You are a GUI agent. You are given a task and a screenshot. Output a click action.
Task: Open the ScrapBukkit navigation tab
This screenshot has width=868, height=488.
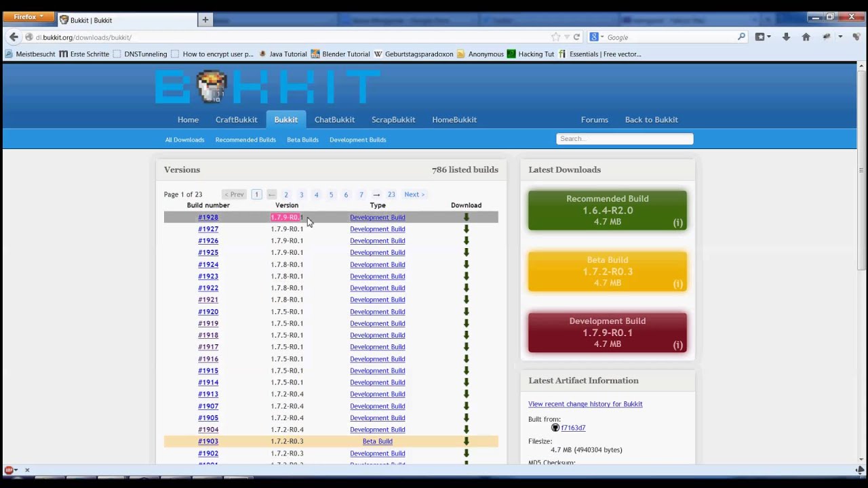click(393, 120)
